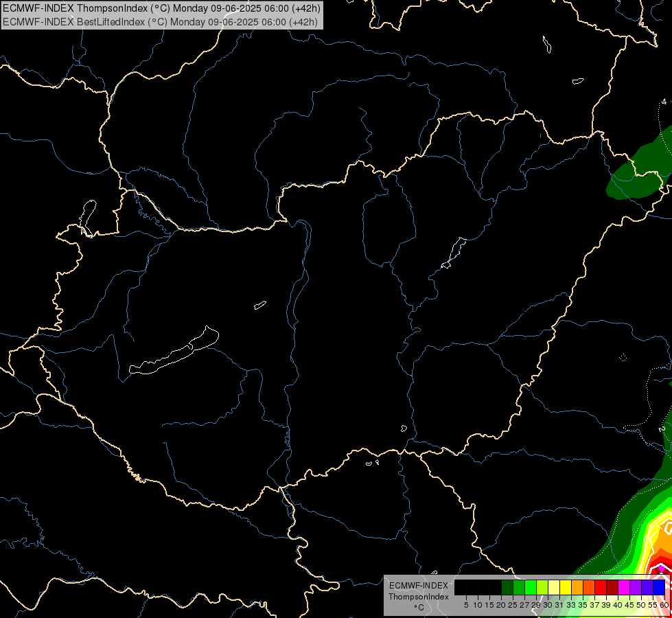Click the ThompsonIndex title line at top
Image resolution: width=672 pixels, height=618 pixels.
[x=161, y=8]
